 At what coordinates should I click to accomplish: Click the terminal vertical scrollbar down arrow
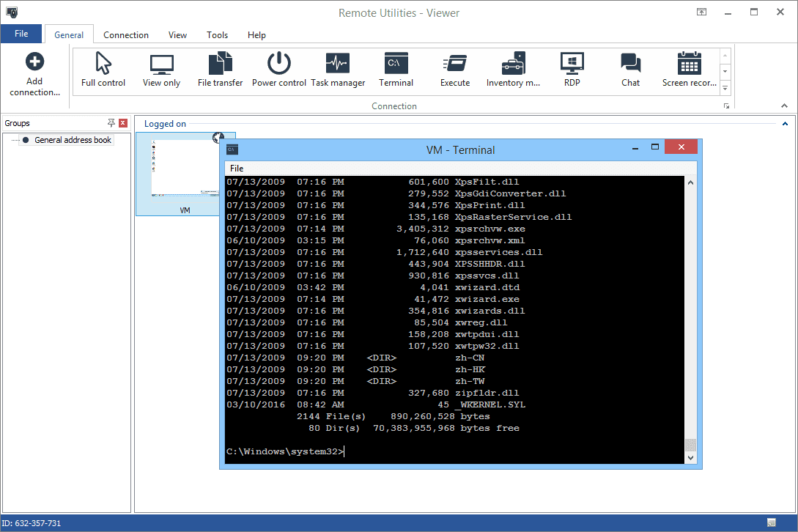tap(690, 457)
